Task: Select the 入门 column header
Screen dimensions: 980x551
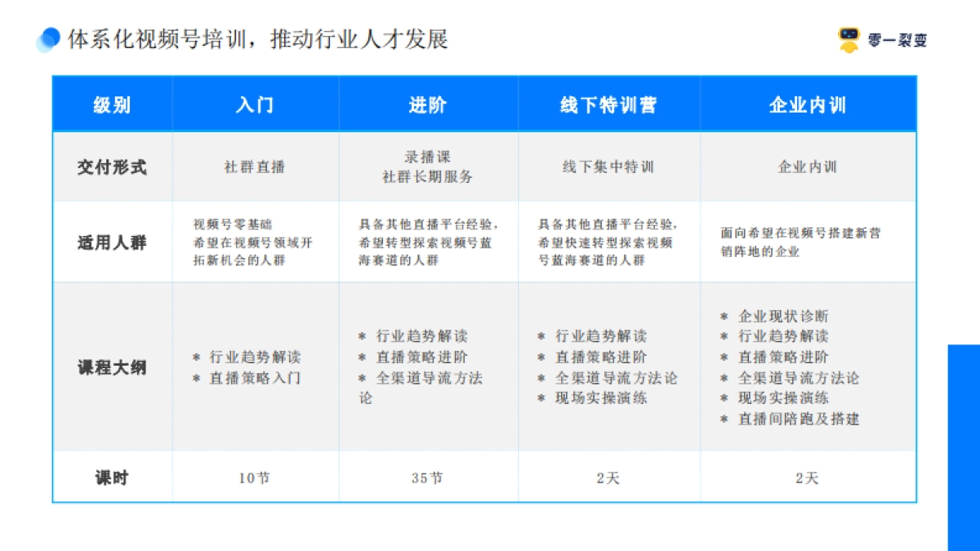Action: tap(255, 104)
